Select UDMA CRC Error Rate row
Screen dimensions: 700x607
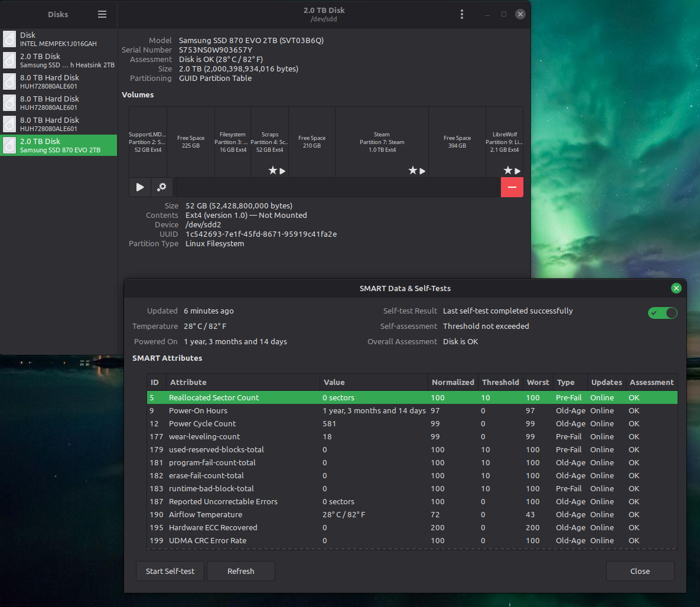tap(412, 540)
